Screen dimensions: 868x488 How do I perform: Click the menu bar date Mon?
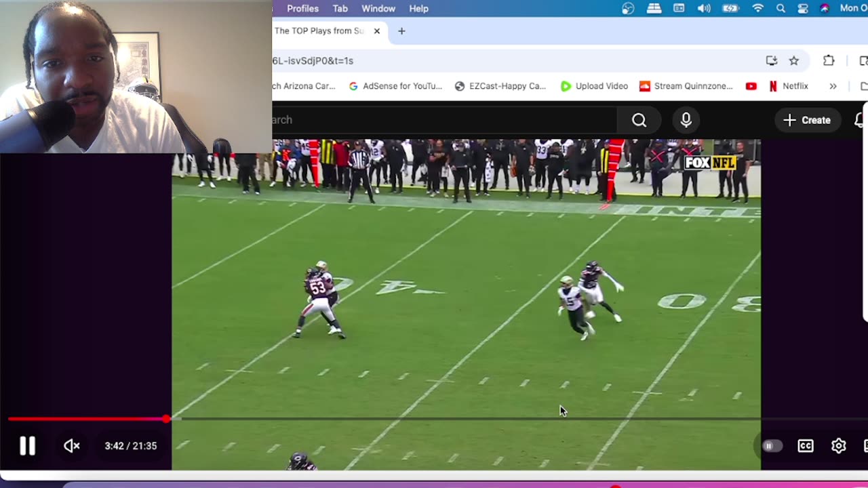pos(853,8)
